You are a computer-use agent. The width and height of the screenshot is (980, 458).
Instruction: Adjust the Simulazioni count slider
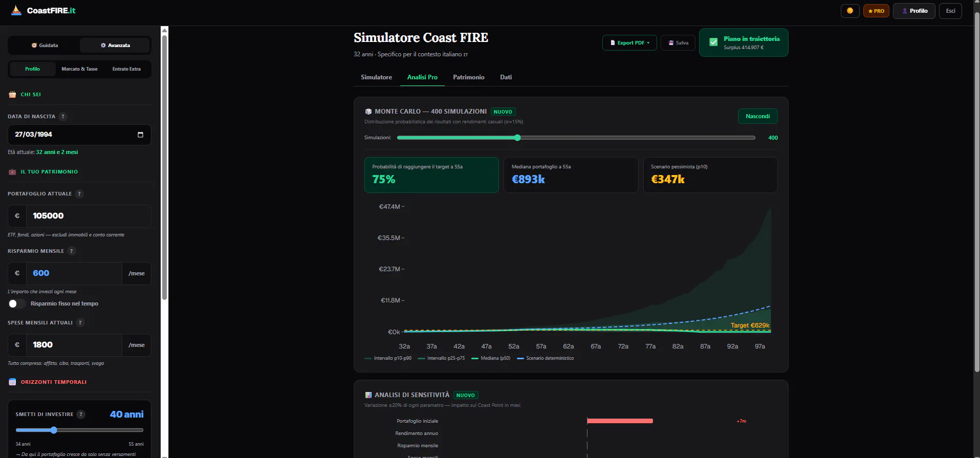tap(576, 138)
